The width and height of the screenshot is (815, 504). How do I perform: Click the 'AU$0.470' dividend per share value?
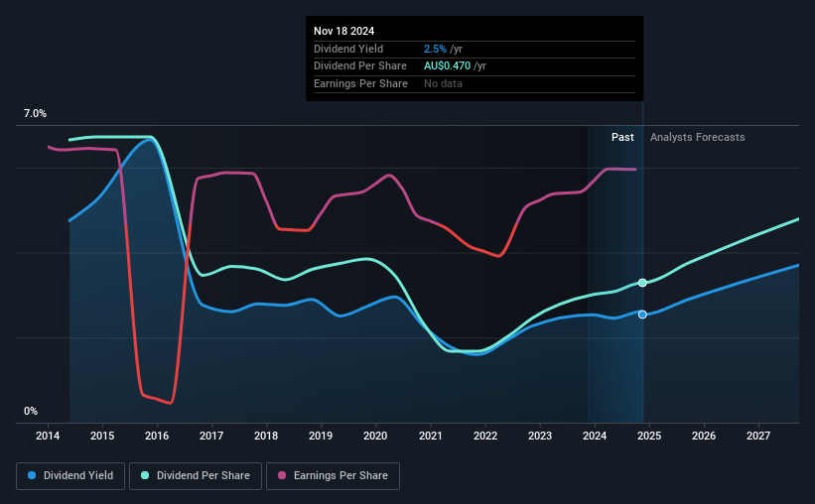pyautogui.click(x=447, y=66)
